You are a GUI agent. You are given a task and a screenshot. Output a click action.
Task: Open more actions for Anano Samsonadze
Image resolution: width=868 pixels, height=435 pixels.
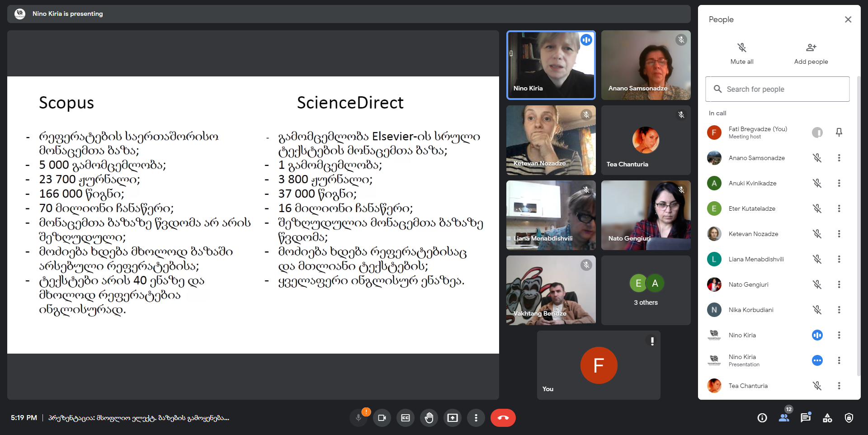click(839, 158)
